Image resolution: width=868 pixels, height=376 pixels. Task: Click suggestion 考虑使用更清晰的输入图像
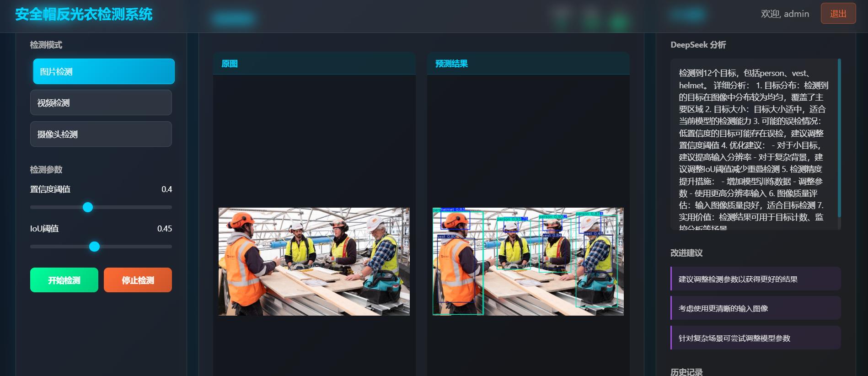tap(755, 308)
